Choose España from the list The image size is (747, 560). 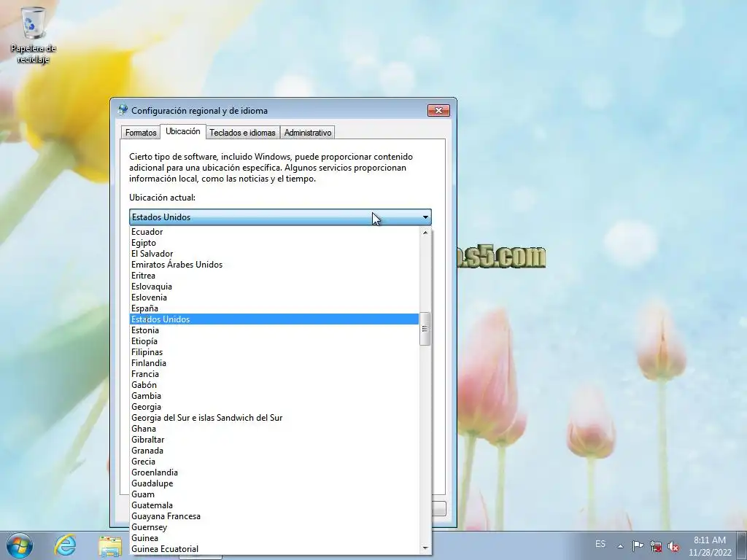(274, 308)
